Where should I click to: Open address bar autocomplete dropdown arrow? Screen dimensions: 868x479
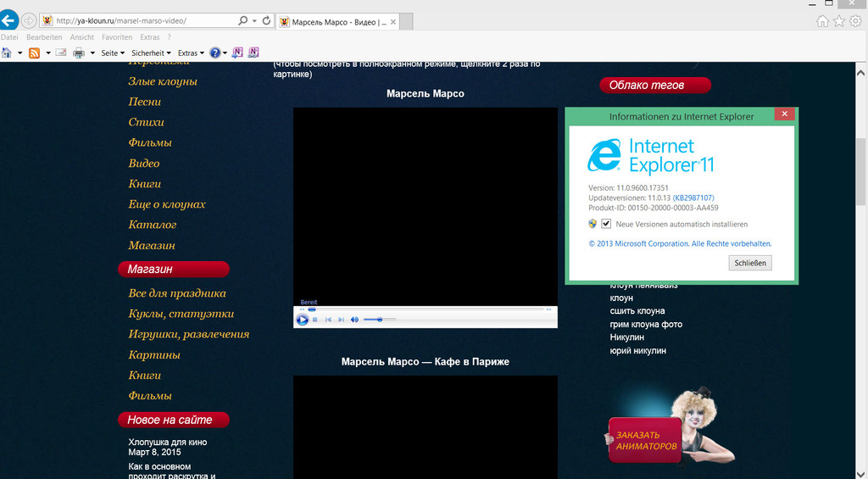[x=254, y=21]
